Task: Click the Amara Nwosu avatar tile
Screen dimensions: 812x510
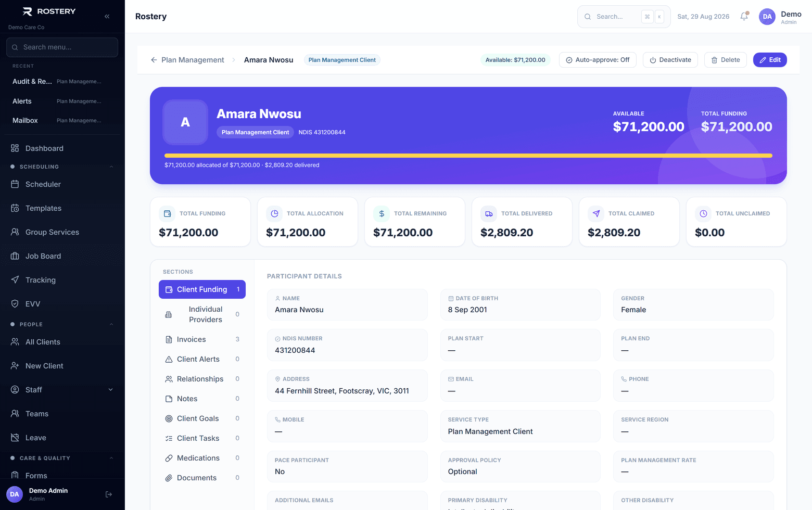Action: pyautogui.click(x=185, y=122)
